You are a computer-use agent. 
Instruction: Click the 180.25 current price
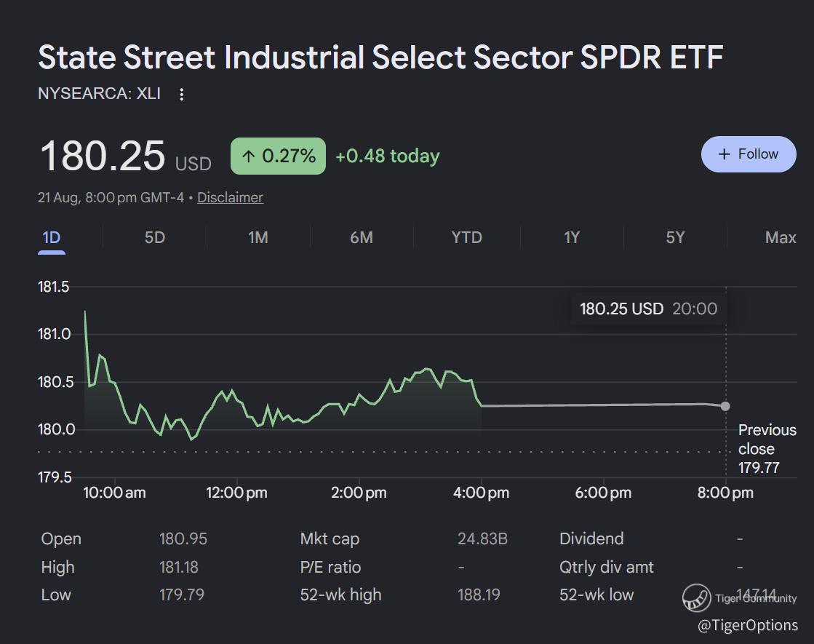click(103, 156)
